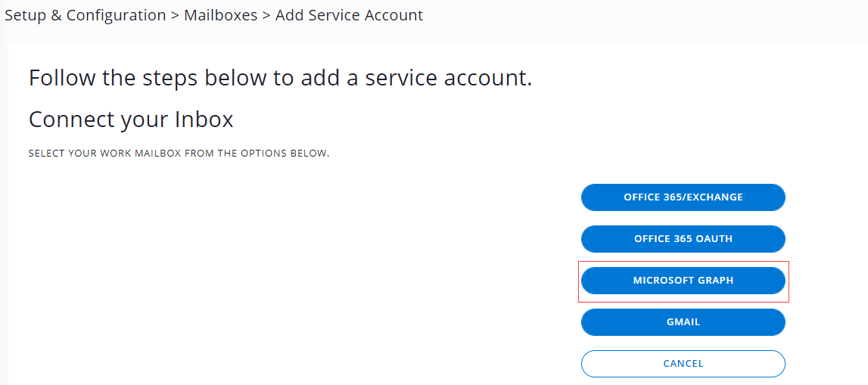The height and width of the screenshot is (385, 868).
Task: Click the 'Follow the steps below' heading
Action: [280, 78]
